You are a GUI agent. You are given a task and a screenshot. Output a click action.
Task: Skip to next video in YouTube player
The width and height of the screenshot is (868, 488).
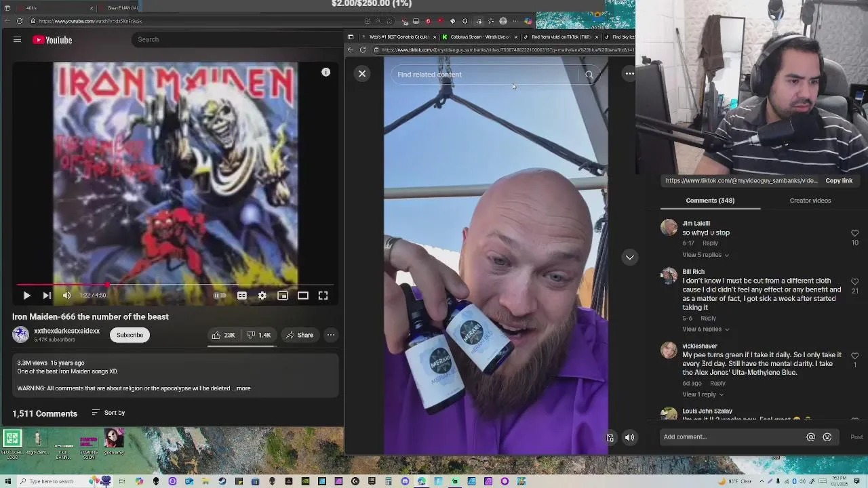pyautogui.click(x=47, y=296)
